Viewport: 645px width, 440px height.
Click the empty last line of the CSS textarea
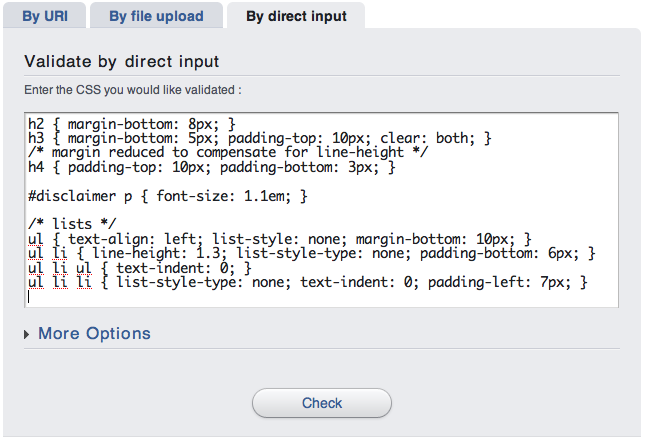click(x=300, y=297)
